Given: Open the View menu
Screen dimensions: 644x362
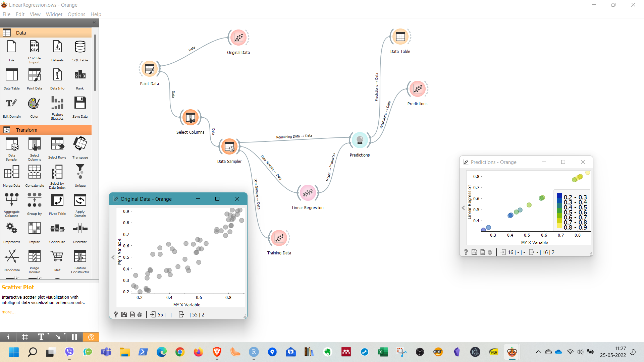Looking at the screenshot, I should [x=35, y=14].
